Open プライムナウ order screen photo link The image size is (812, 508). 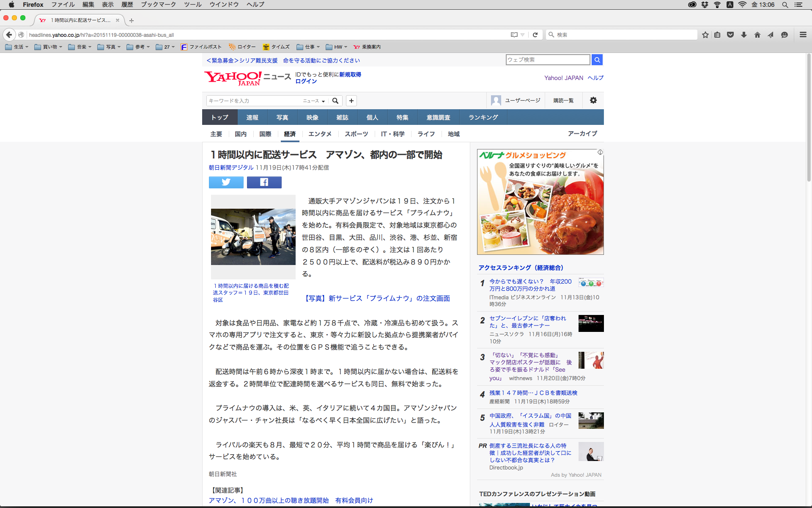[377, 298]
